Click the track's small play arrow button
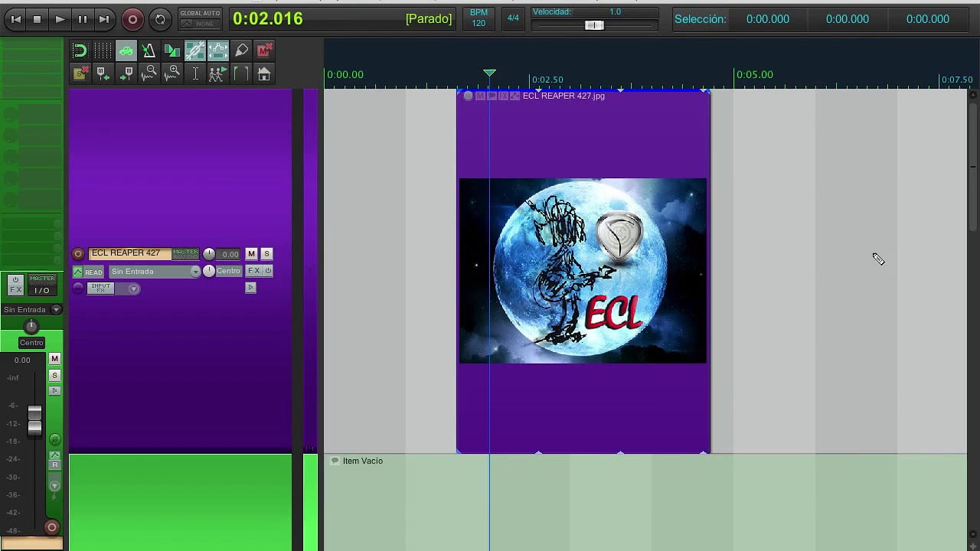The image size is (980, 551). (x=250, y=288)
